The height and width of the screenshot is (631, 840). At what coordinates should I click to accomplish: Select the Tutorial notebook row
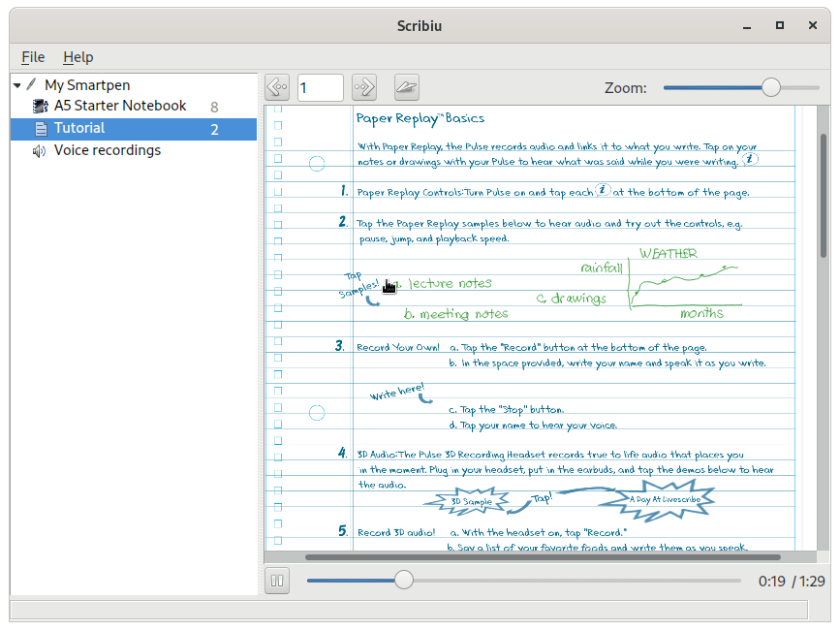tap(134, 129)
